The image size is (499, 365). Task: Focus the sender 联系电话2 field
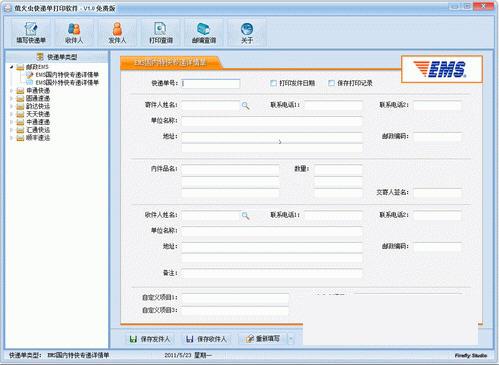438,105
